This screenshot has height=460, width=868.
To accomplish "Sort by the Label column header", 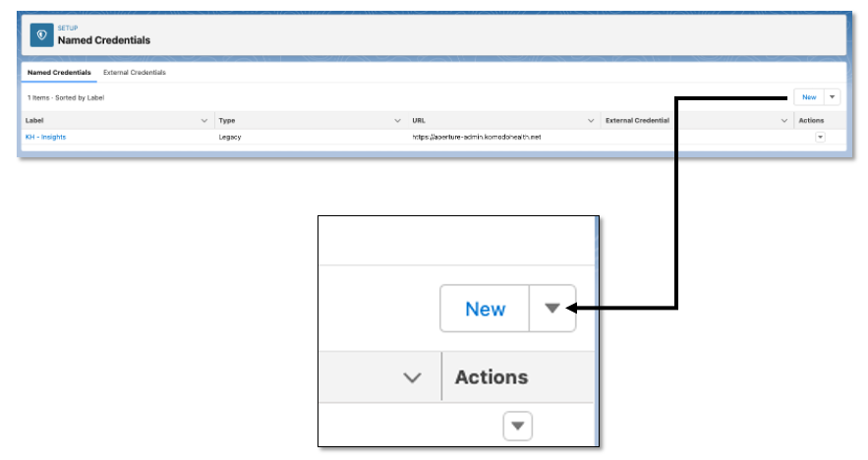I will pyautogui.click(x=34, y=121).
